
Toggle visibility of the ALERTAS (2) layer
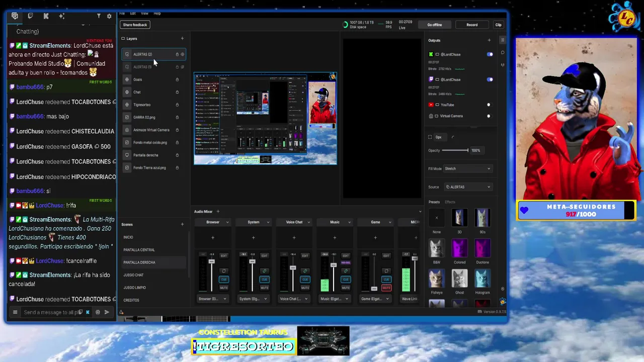tap(183, 54)
